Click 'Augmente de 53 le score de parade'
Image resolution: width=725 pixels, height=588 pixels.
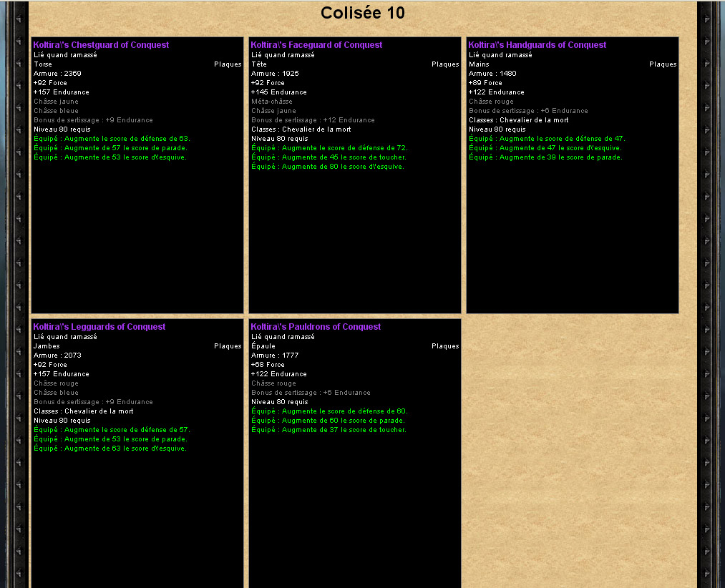110,439
